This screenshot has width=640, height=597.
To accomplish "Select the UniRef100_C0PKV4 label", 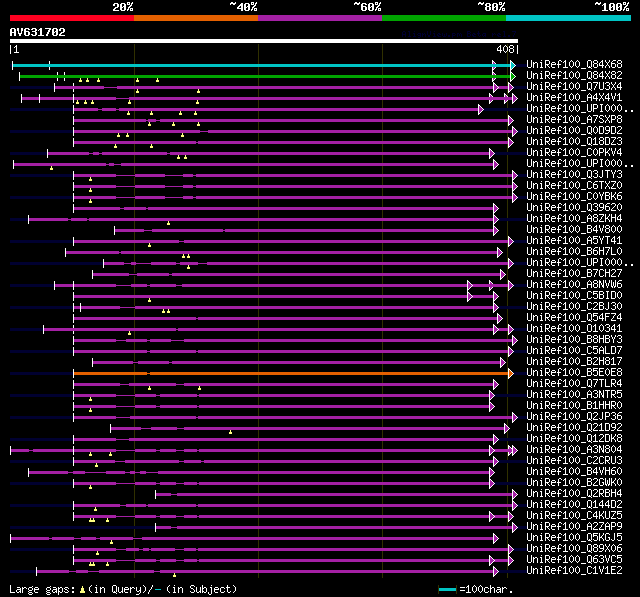I will (x=574, y=153).
